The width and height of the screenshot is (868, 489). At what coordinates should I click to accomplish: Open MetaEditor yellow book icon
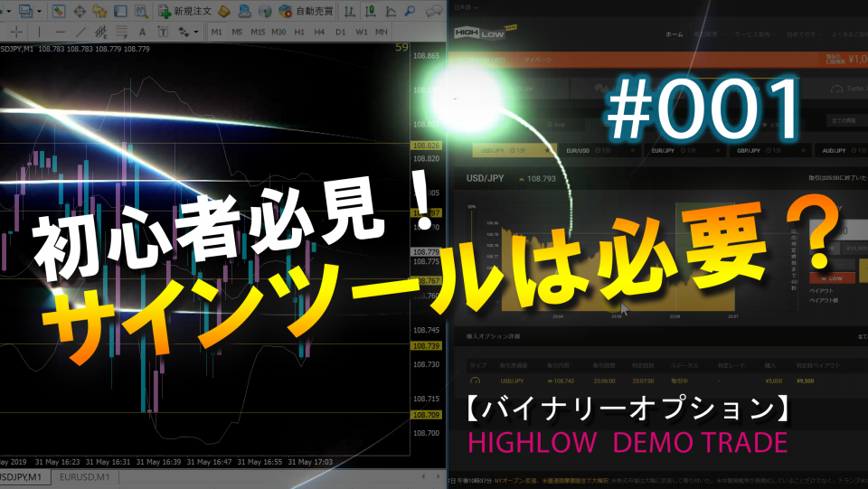(x=223, y=11)
